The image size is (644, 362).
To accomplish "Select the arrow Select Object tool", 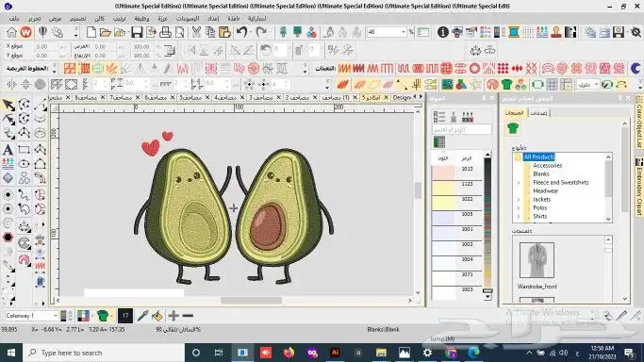I will (8, 105).
